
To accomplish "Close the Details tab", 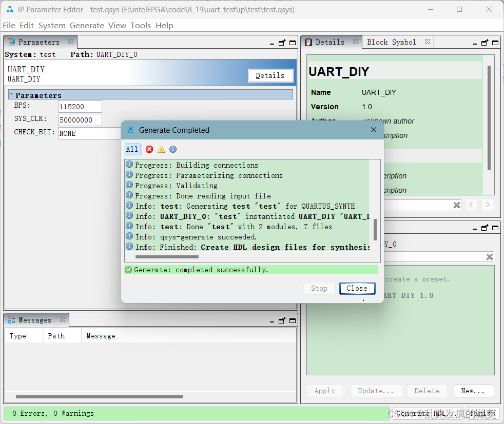I will pos(356,42).
